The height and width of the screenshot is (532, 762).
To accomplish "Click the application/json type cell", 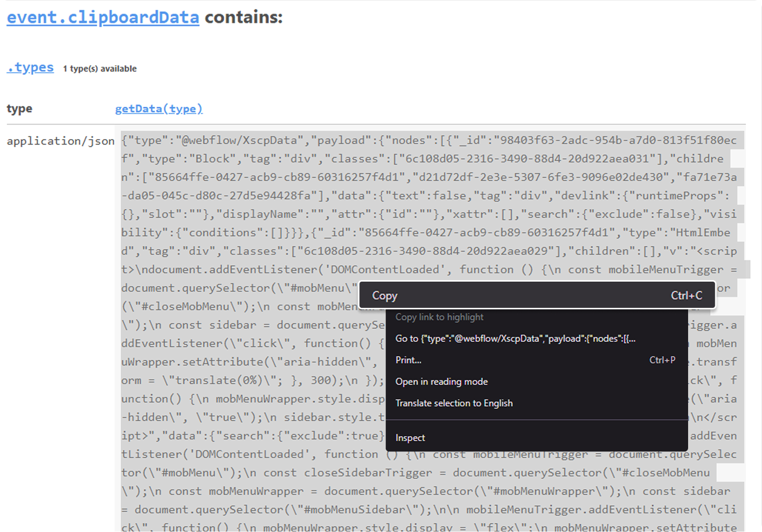I will click(x=61, y=141).
